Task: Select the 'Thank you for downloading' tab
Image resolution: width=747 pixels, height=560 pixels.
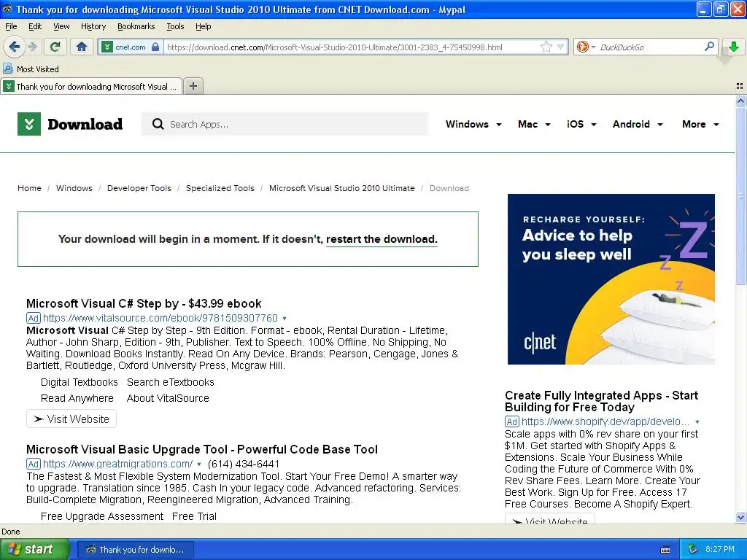Action: point(91,86)
